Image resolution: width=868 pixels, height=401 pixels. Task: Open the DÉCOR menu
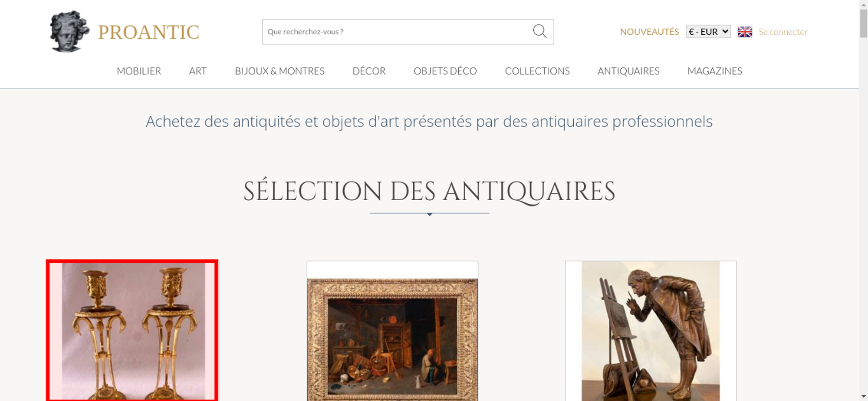[x=369, y=71]
